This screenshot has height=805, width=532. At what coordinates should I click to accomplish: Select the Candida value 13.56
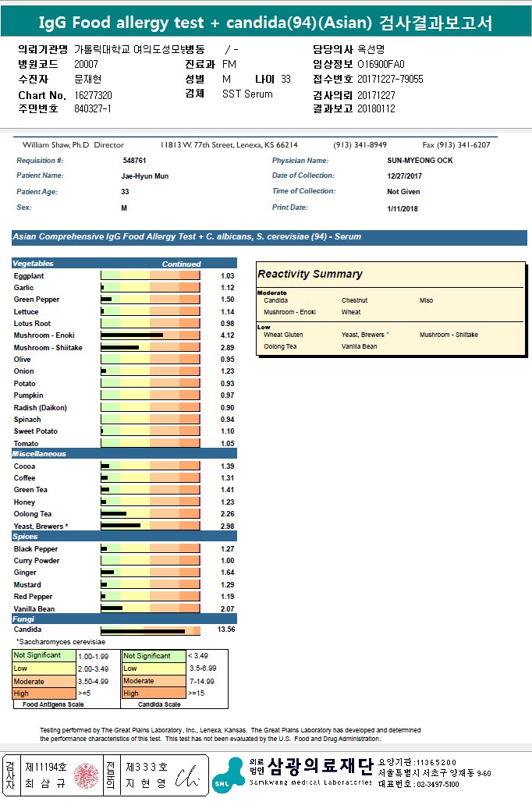click(226, 629)
